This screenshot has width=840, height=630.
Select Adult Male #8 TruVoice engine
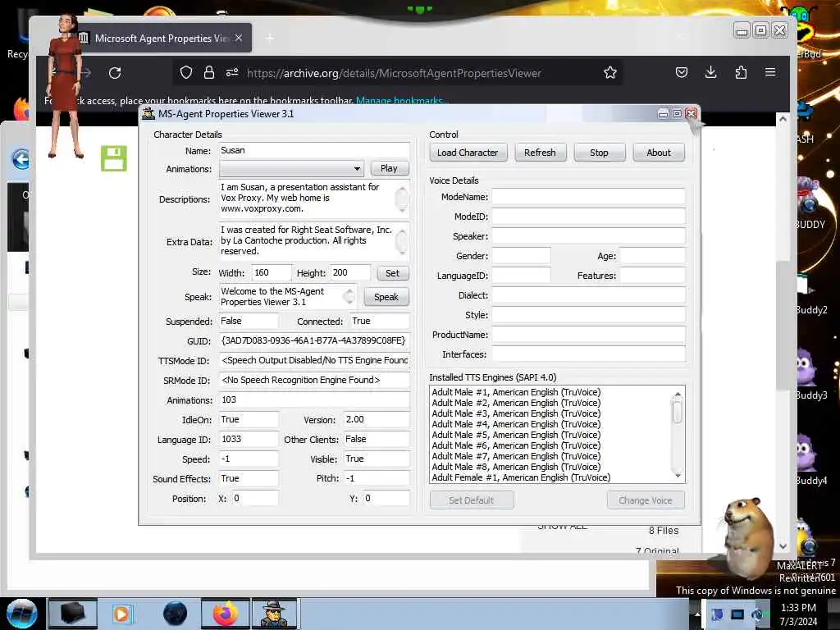pyautogui.click(x=516, y=467)
